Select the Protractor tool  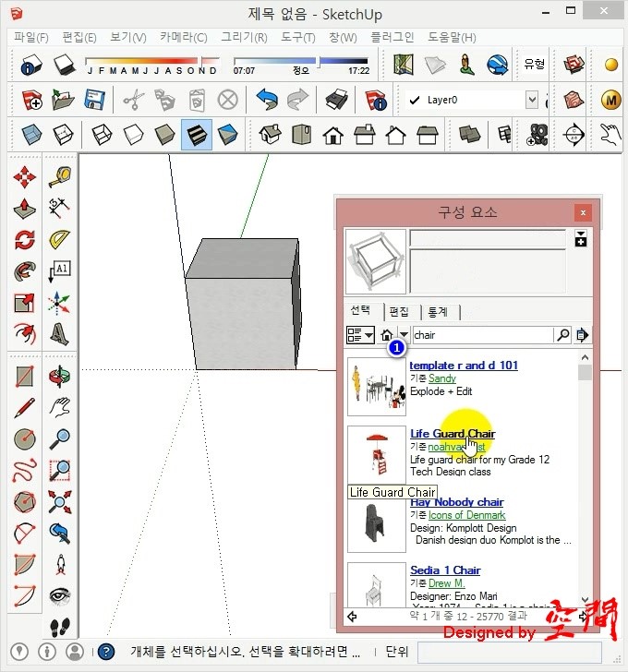point(60,240)
